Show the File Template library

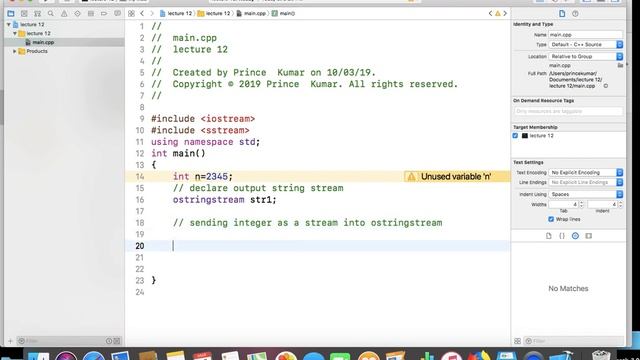[x=549, y=236]
